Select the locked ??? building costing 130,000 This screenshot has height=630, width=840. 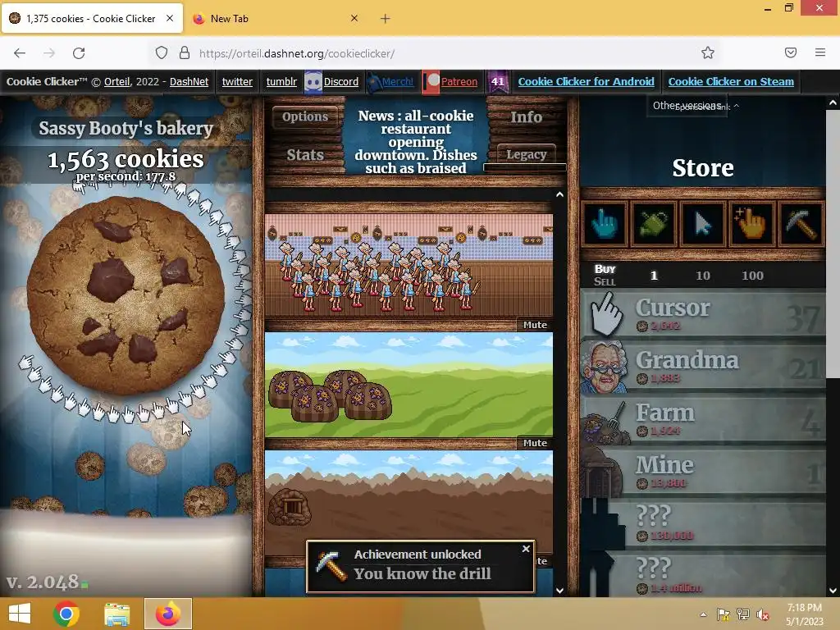coord(703,524)
